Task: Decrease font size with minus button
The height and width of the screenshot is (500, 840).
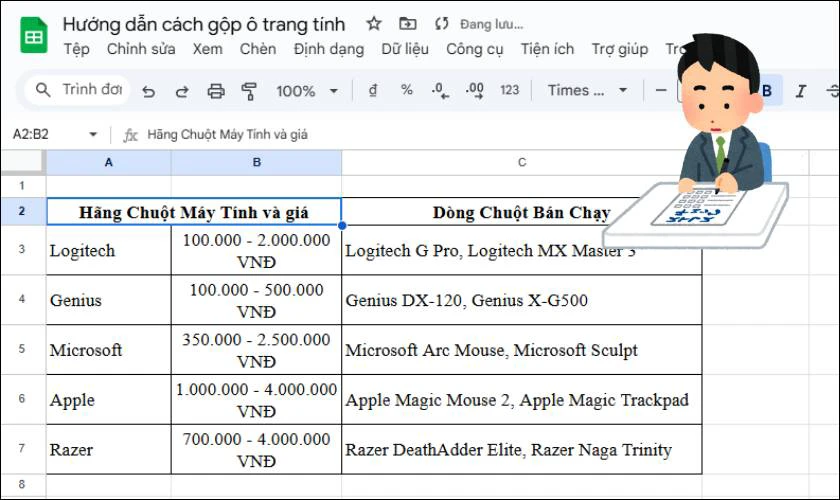Action: point(661,90)
